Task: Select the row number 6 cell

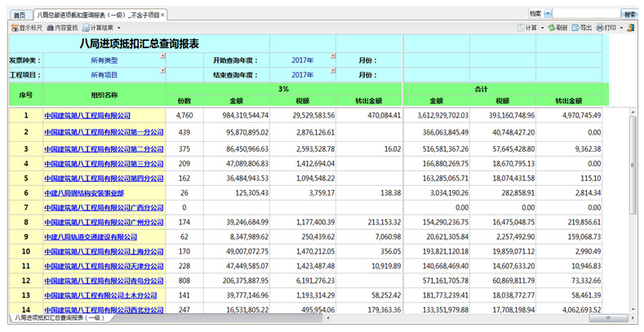Action: (26, 193)
